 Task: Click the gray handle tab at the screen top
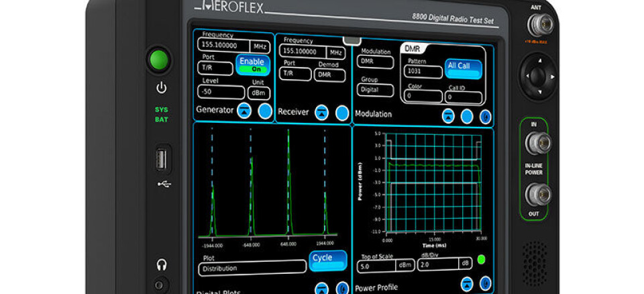pyautogui.click(x=352, y=40)
